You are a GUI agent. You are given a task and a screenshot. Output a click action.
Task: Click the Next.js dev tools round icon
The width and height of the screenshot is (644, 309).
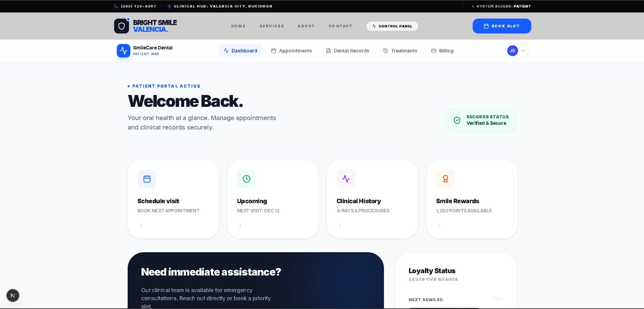[13, 295]
